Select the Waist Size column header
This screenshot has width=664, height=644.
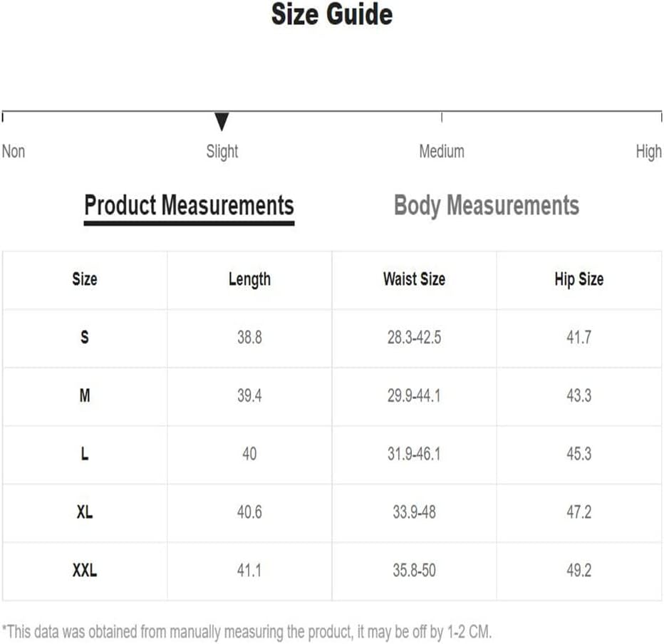pyautogui.click(x=414, y=279)
